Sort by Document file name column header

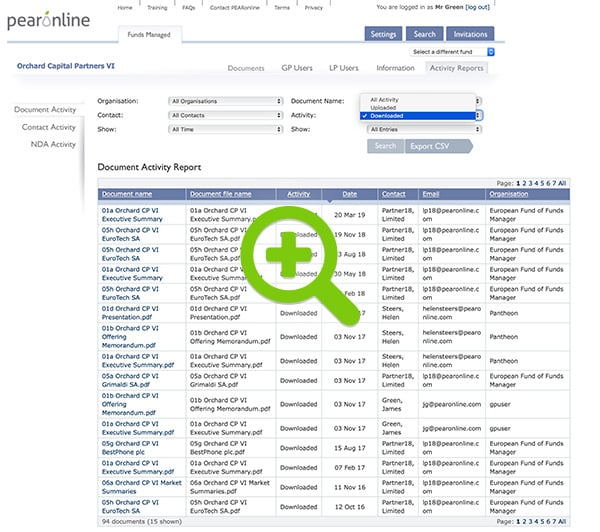point(220,194)
